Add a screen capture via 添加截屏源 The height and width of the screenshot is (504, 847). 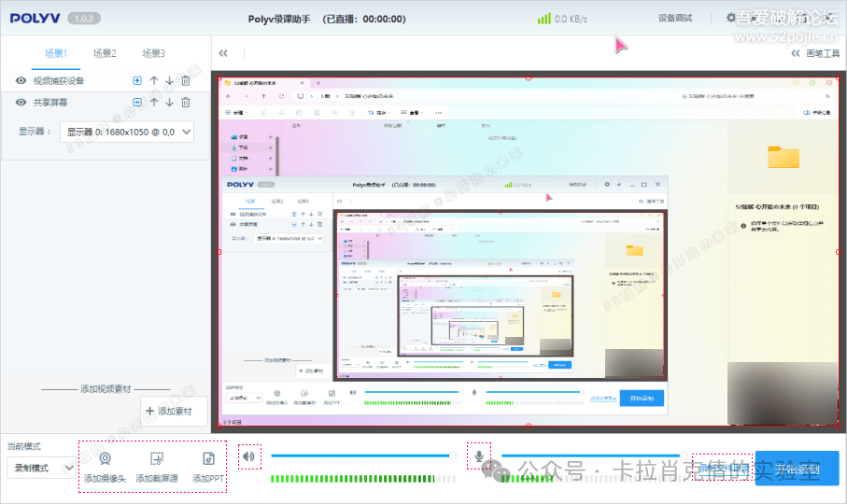click(157, 459)
